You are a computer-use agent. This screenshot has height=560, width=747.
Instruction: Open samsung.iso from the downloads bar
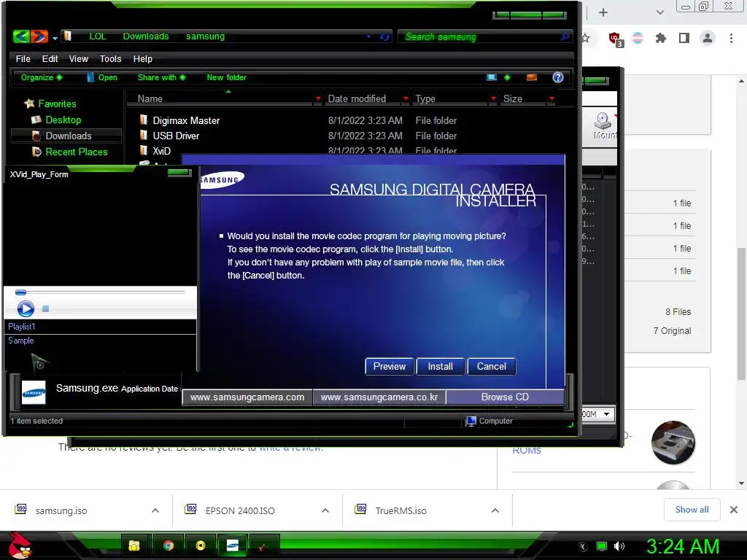click(x=61, y=510)
